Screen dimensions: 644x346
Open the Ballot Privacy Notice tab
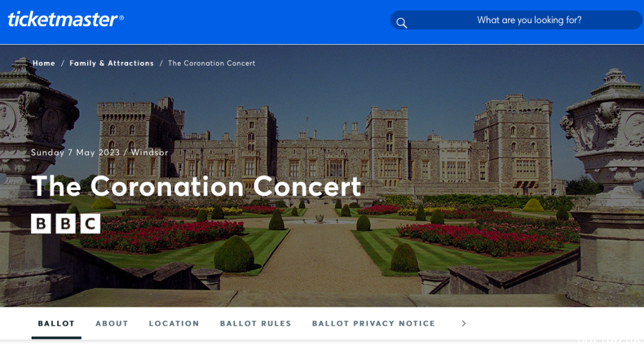[373, 323]
